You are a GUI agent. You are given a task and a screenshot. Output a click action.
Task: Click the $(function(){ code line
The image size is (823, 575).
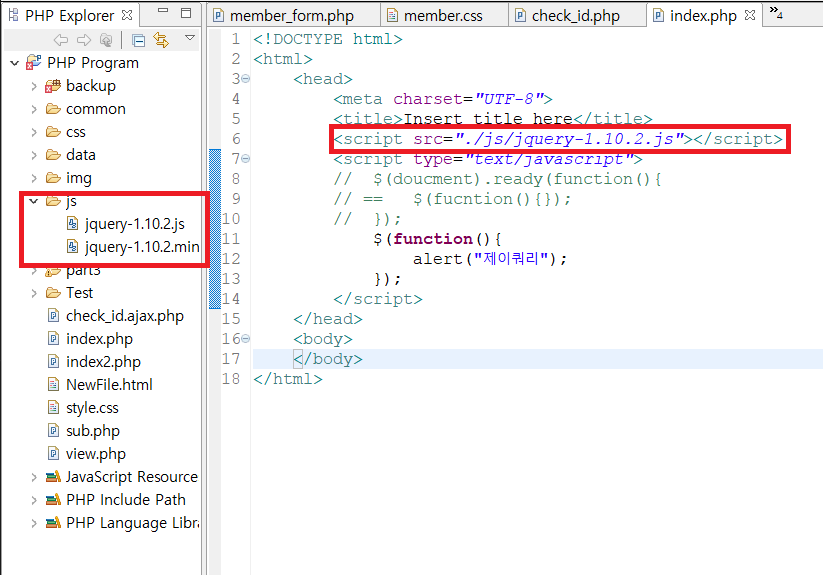[x=437, y=239]
